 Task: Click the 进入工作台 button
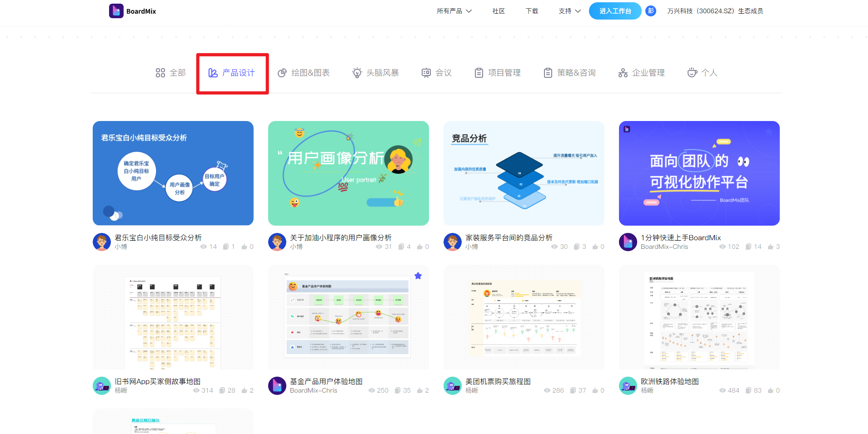[615, 11]
